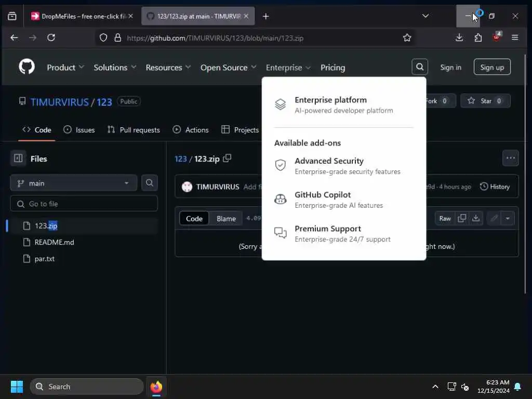
Task: Open the Firefox View icon beside tabs
Action: tap(12, 16)
